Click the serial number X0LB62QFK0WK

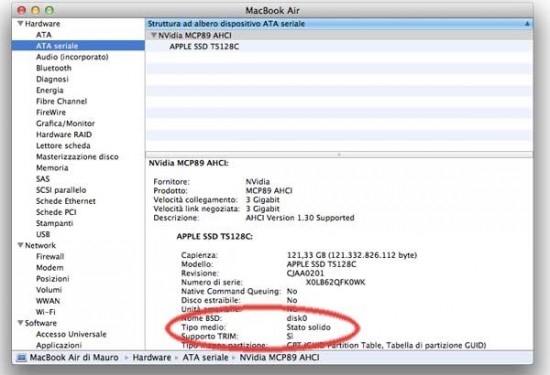click(x=335, y=282)
